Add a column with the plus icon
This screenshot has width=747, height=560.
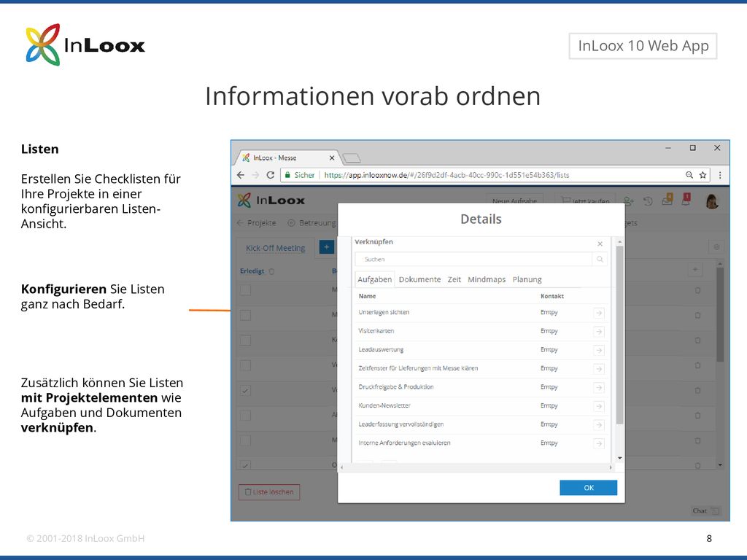click(x=695, y=270)
